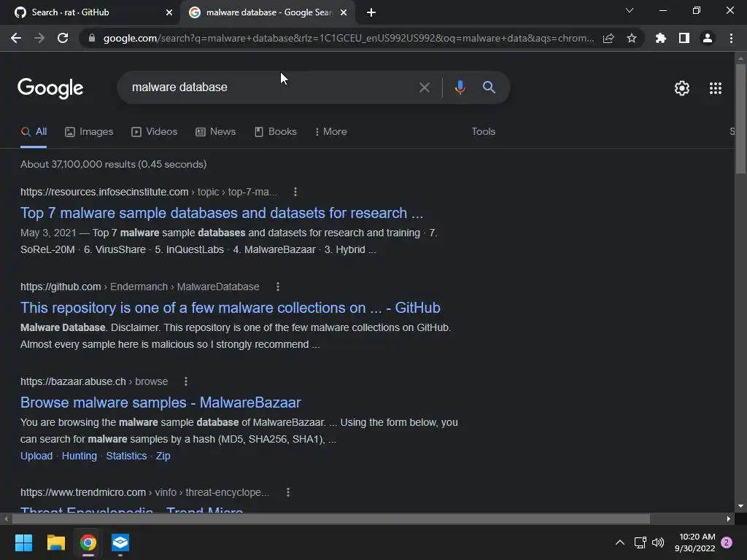The width and height of the screenshot is (747, 560).
Task: Expand the More search filters menu
Action: coord(330,131)
